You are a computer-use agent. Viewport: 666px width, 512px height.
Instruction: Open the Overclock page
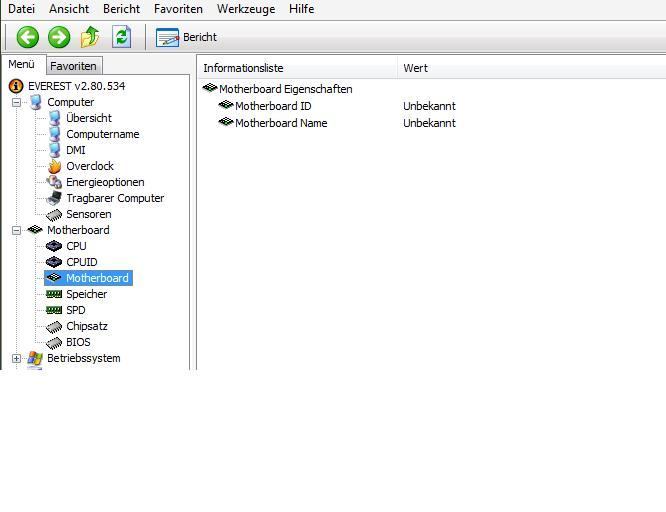tap(90, 166)
